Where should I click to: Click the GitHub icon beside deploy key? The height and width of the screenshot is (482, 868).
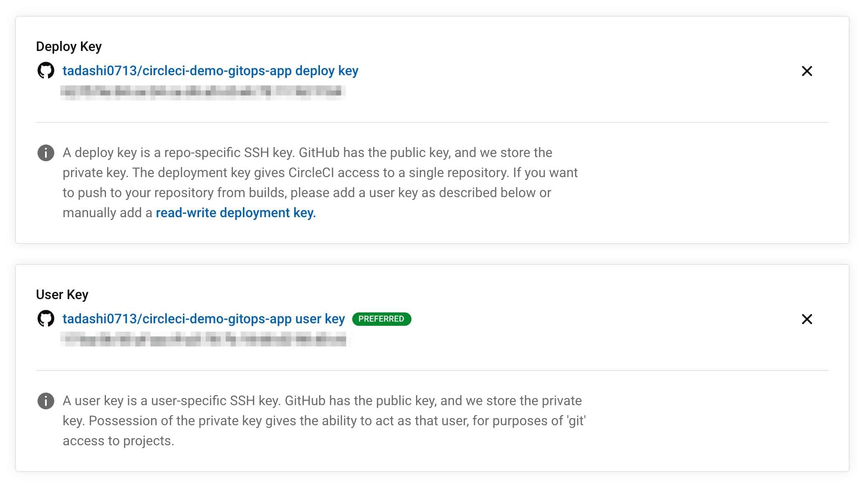(46, 71)
